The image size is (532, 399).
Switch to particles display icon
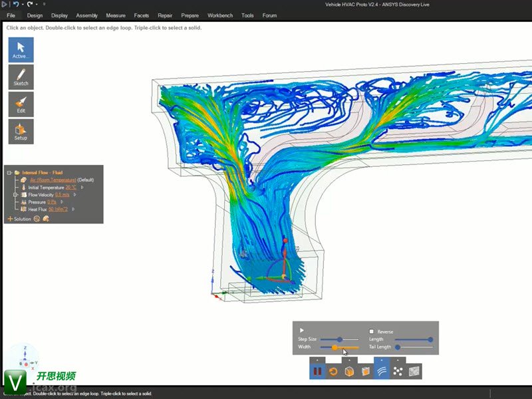pyautogui.click(x=398, y=371)
